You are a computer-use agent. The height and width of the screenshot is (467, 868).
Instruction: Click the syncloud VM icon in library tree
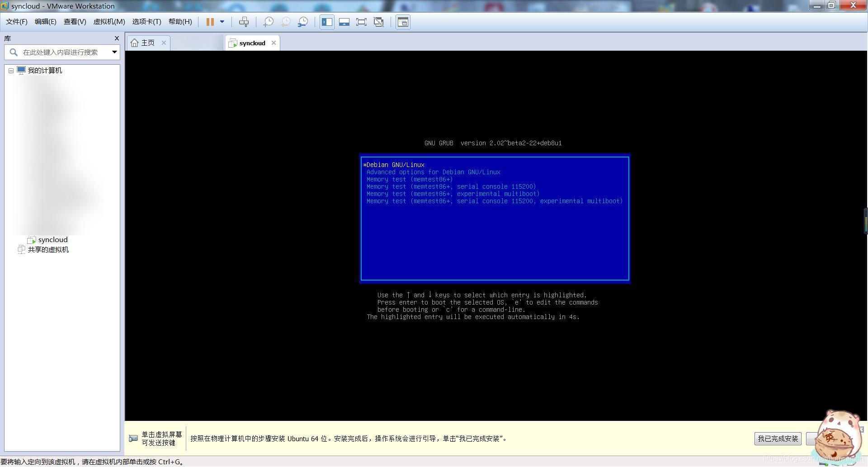[x=32, y=240]
